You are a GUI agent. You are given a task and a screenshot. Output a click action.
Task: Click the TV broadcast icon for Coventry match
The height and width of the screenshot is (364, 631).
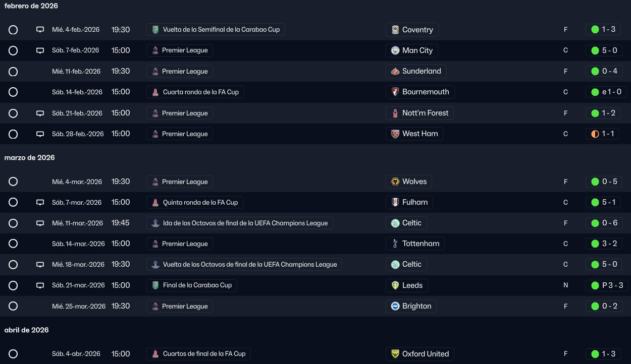(40, 30)
